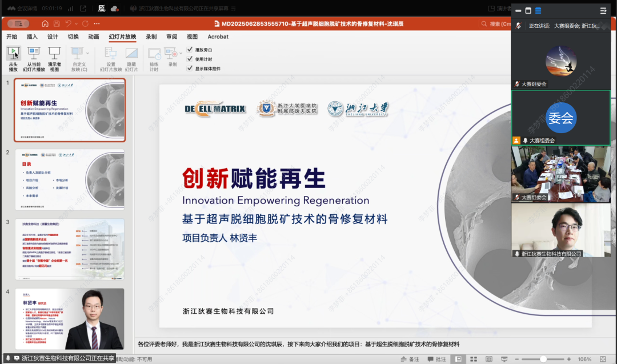Toggle Notes (备注) pane in status bar
The height and width of the screenshot is (364, 617).
[x=410, y=359]
